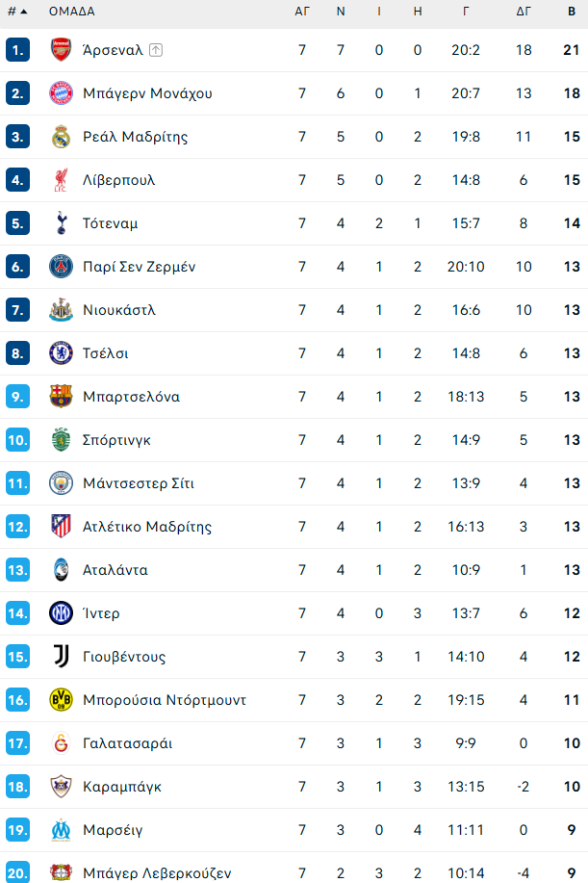The width and height of the screenshot is (588, 883).
Task: Click the Barcelona team crest
Action: pos(60,396)
